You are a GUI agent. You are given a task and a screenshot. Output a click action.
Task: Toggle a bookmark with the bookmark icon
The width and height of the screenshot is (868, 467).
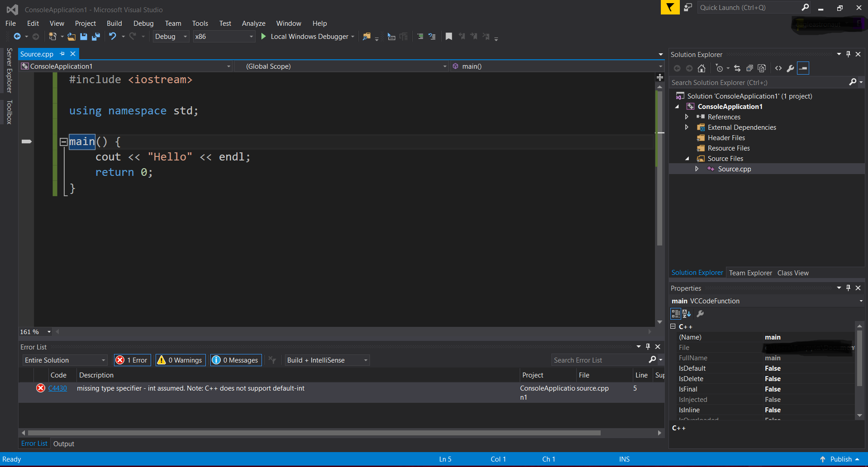(x=449, y=37)
